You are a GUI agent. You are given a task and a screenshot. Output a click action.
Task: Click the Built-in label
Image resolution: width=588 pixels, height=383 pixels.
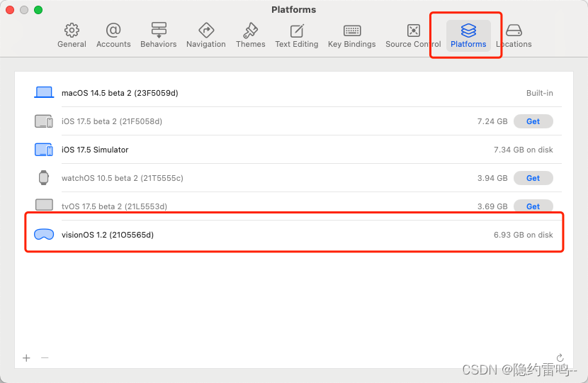(x=540, y=93)
